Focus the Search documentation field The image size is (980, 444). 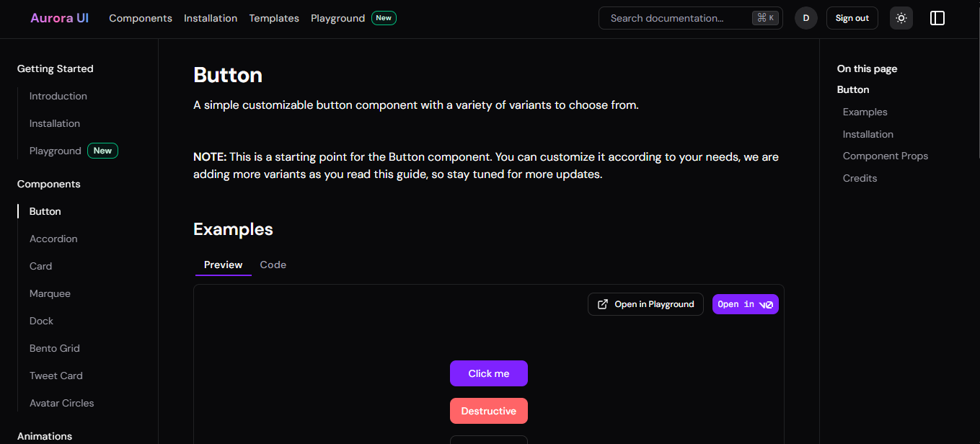(691, 18)
